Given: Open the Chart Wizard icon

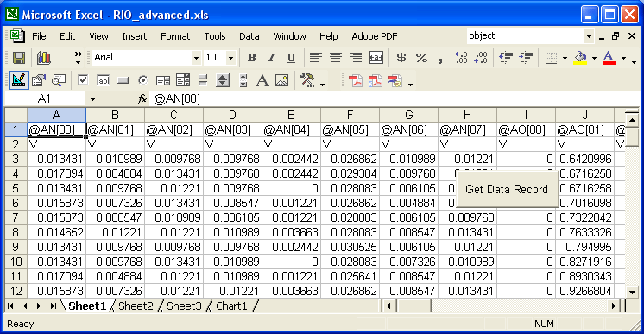Looking at the screenshot, I should tap(43, 58).
